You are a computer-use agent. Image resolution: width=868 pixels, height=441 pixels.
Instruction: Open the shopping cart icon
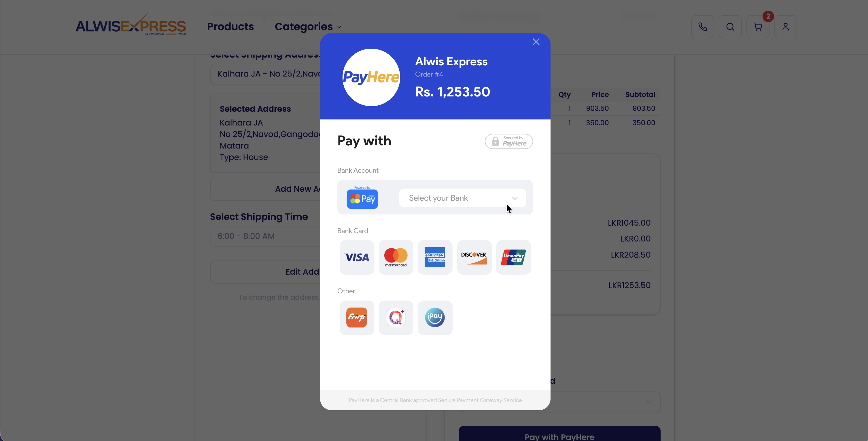(x=757, y=26)
